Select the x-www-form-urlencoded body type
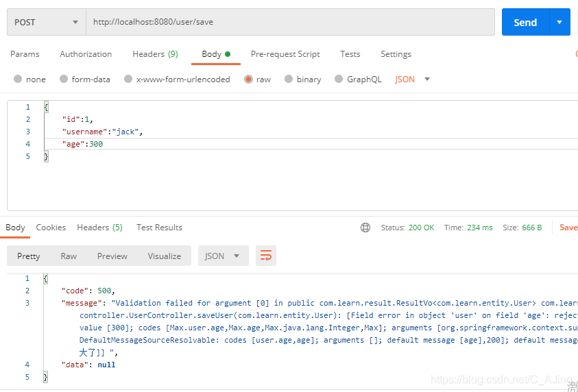The height and width of the screenshot is (392, 578). 177,79
